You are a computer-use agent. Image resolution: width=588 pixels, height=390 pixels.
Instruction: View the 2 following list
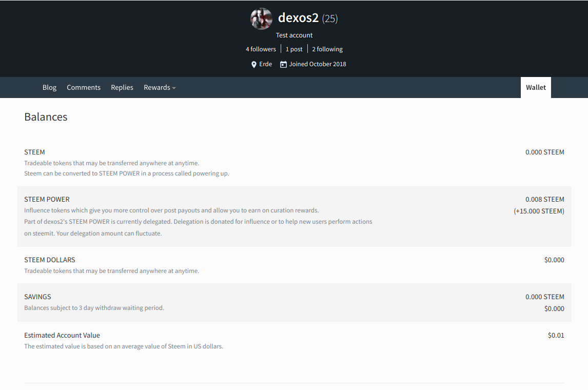click(x=327, y=49)
